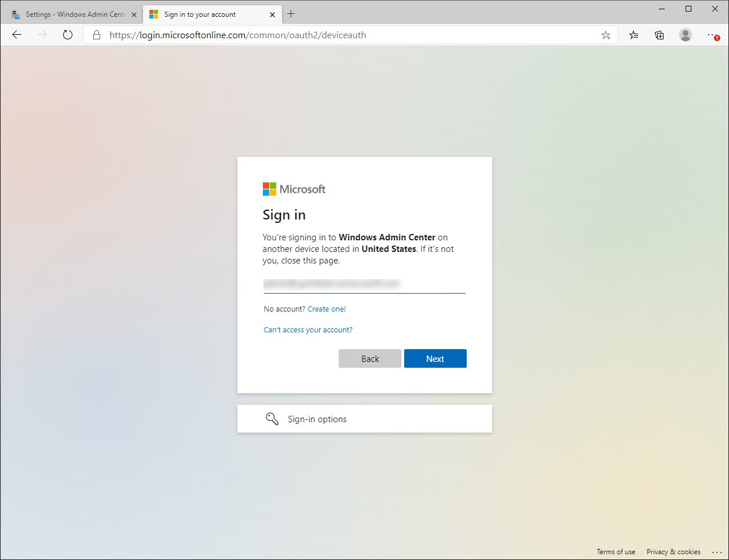This screenshot has width=729, height=560.
Task: Open the Create one! account link
Action: click(x=326, y=309)
